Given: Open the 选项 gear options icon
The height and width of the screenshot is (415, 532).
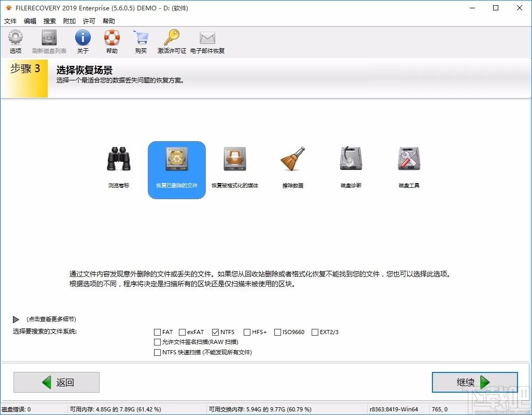Looking at the screenshot, I should tap(15, 37).
